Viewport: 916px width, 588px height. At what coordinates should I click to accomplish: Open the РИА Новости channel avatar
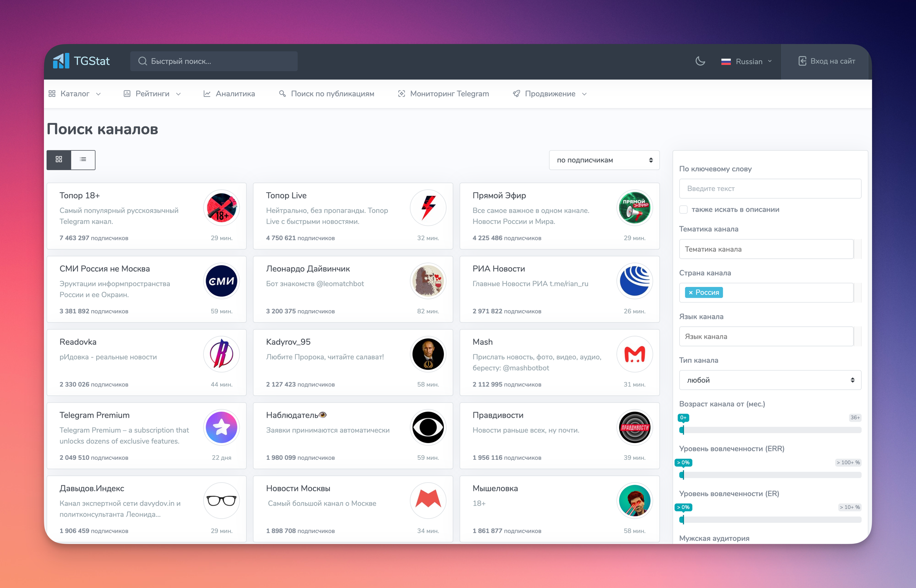(x=634, y=281)
